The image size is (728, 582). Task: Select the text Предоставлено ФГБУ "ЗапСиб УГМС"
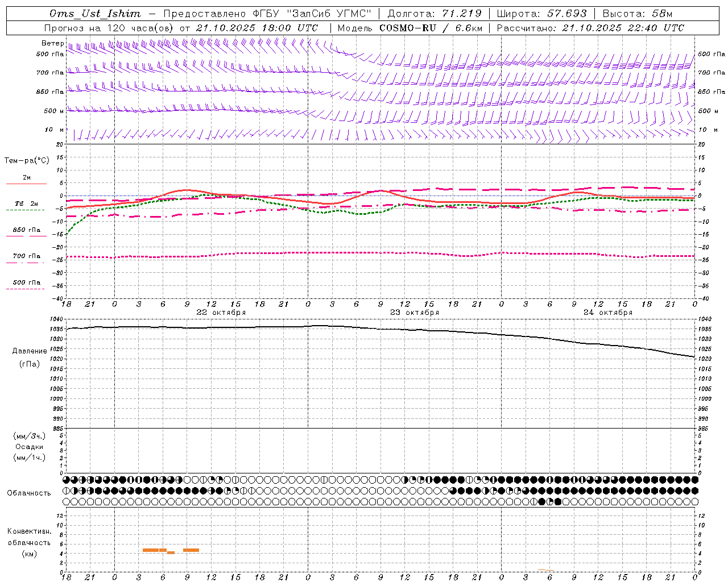267,14
